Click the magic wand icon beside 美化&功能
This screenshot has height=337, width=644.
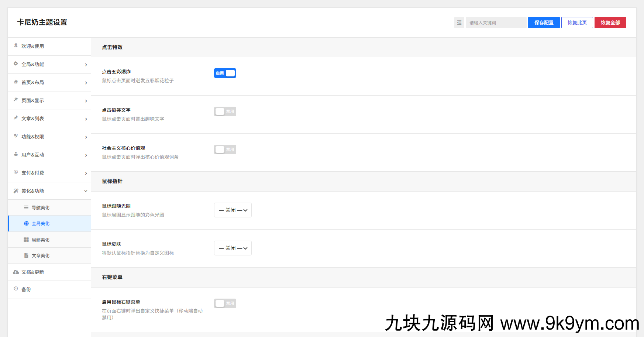16,191
